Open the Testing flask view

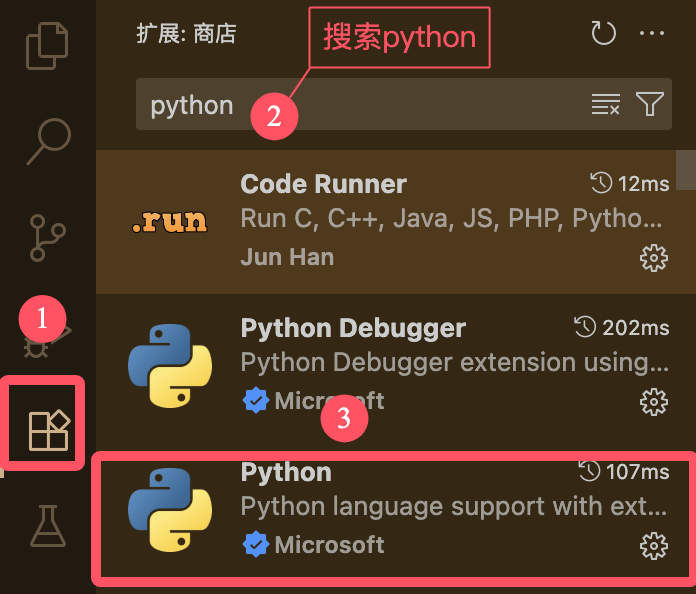[48, 526]
